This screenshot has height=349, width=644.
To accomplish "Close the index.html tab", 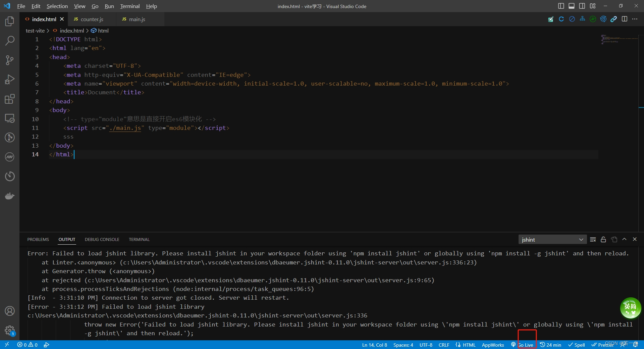I will [62, 19].
